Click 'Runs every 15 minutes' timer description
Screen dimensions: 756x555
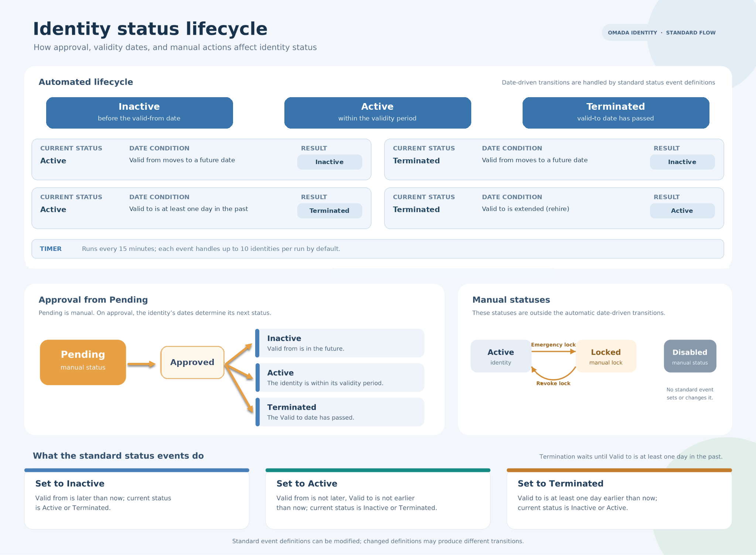coord(211,249)
